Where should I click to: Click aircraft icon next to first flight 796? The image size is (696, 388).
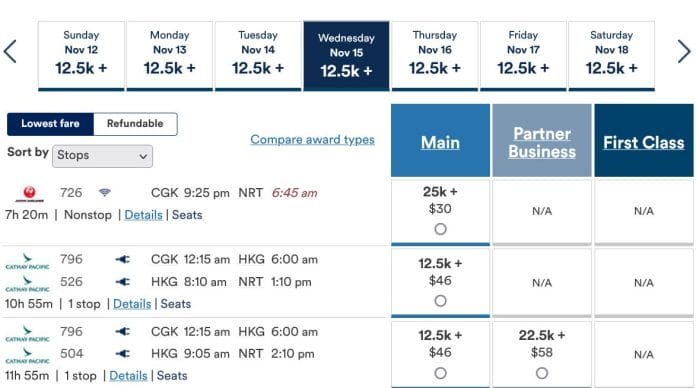123,259
